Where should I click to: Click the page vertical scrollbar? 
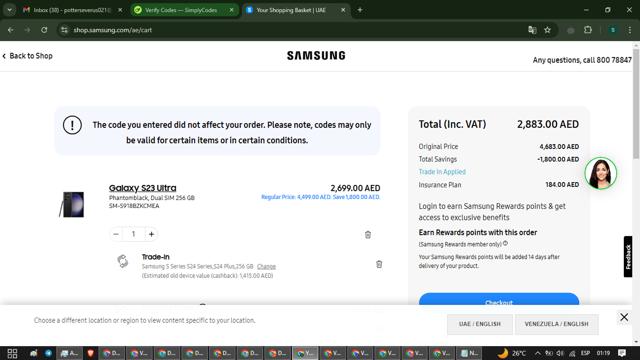(x=636, y=104)
